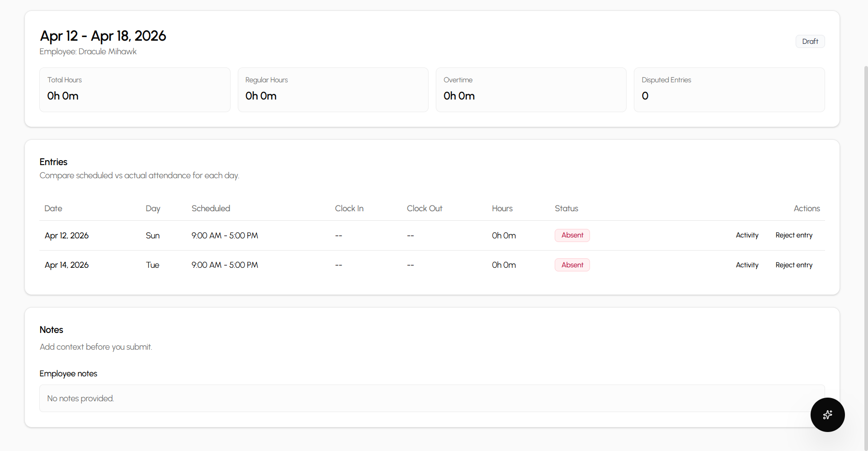Click the Absent badge for Apr 14, 2026
The height and width of the screenshot is (451, 868).
(x=572, y=265)
